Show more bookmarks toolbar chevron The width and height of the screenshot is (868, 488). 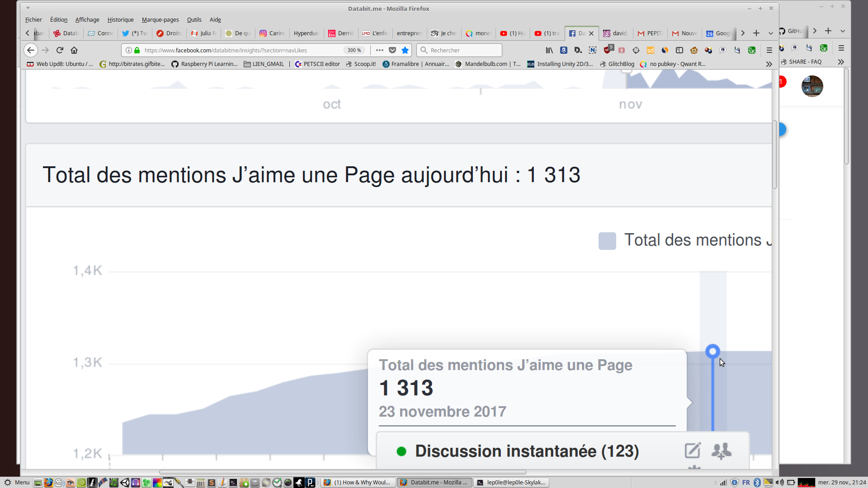coord(769,64)
